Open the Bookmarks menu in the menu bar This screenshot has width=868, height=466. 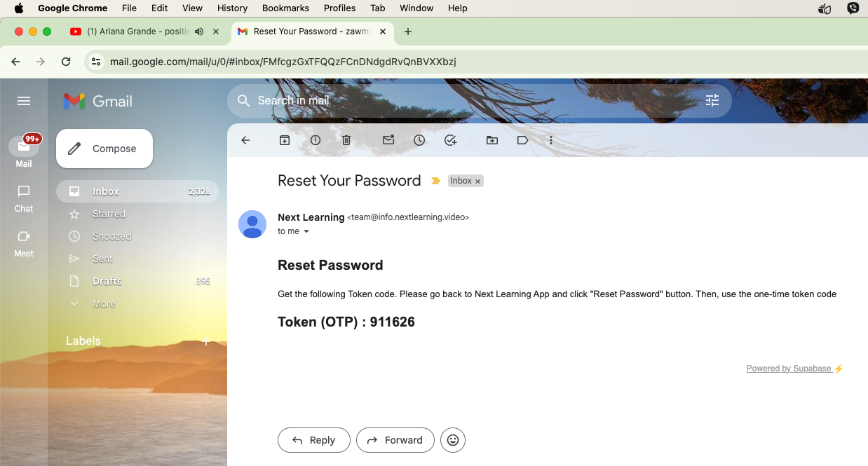pyautogui.click(x=285, y=8)
